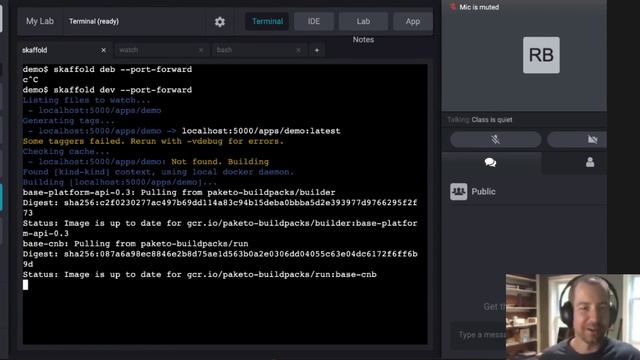The height and width of the screenshot is (360, 640).
Task: Open the participants list icon
Action: pyautogui.click(x=590, y=162)
